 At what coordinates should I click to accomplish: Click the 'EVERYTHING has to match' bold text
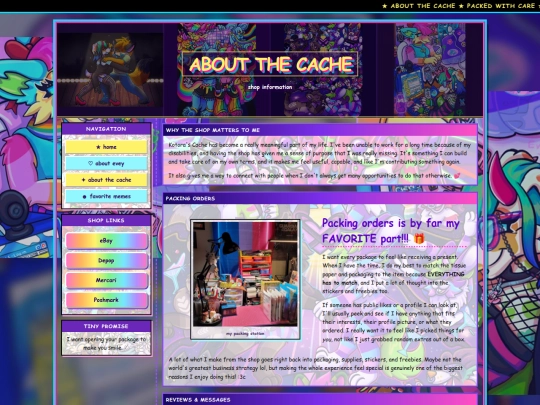click(x=393, y=278)
